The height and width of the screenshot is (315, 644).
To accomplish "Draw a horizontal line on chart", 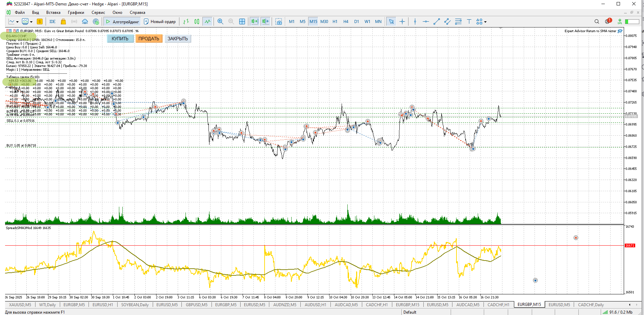I will [x=426, y=22].
